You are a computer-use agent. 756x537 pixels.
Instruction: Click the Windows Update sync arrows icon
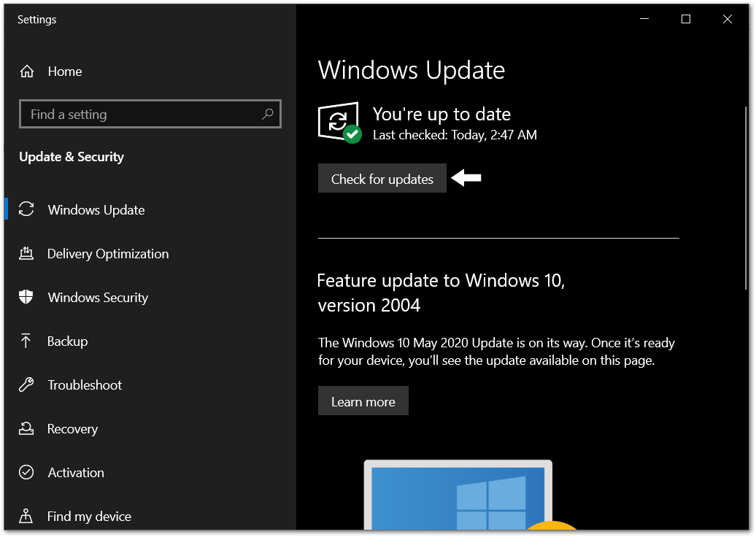[x=26, y=209]
